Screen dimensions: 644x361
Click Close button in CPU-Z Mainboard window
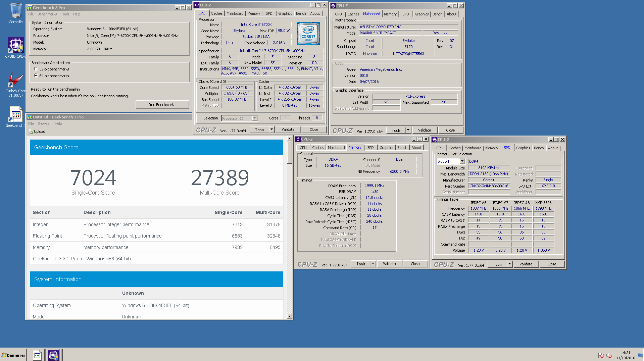pos(450,130)
